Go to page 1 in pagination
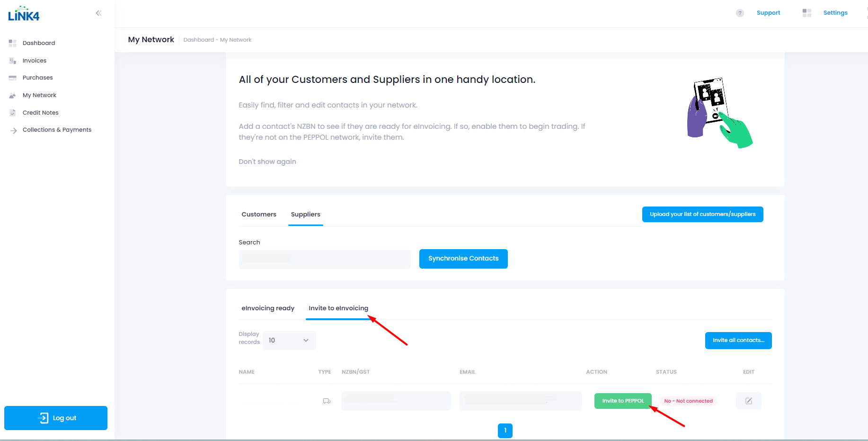Image resolution: width=868 pixels, height=441 pixels. click(505, 431)
